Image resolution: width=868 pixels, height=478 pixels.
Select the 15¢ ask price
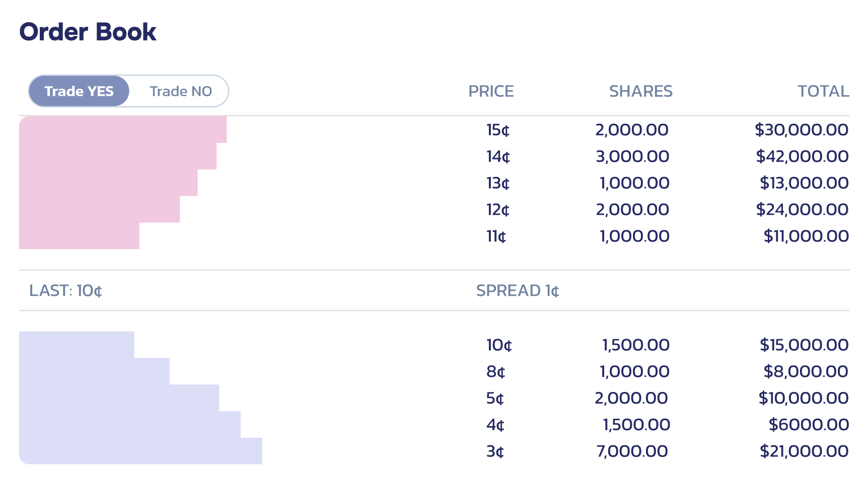click(498, 130)
